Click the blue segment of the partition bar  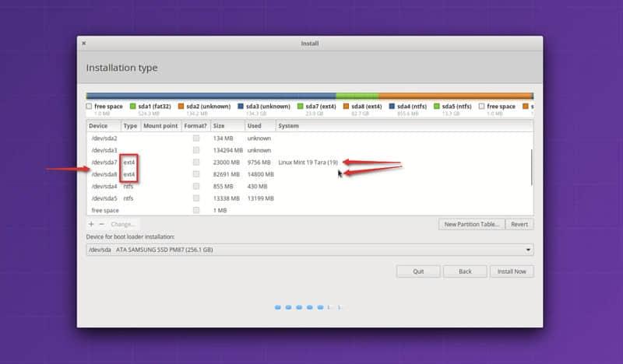(211, 96)
